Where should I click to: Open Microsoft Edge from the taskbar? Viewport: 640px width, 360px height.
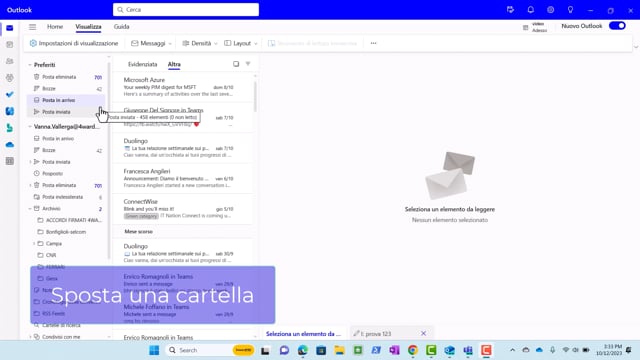click(302, 350)
